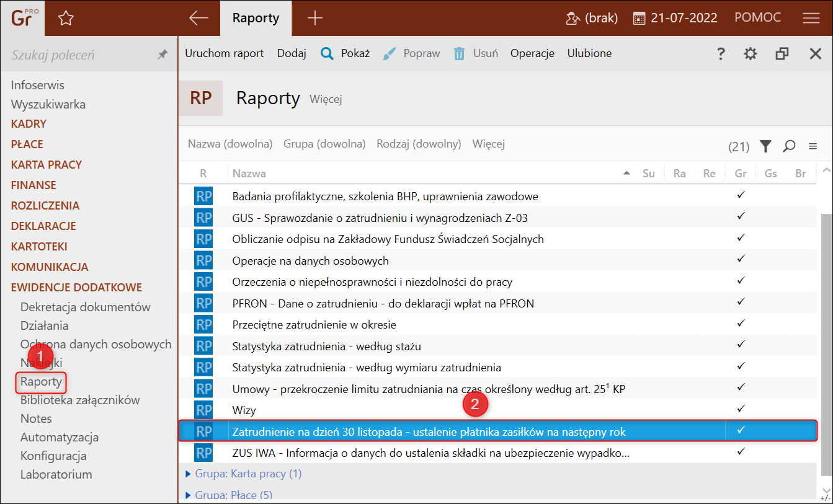
Task: Click the list search magnifier icon
Action: click(x=789, y=146)
